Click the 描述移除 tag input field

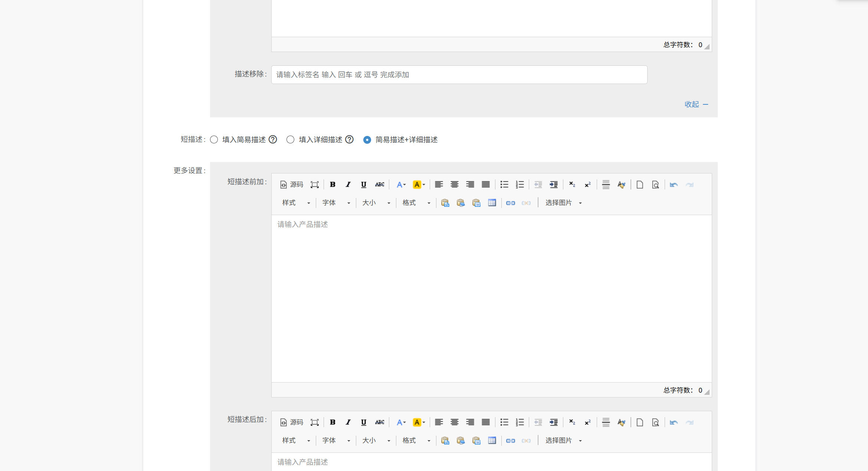point(459,75)
